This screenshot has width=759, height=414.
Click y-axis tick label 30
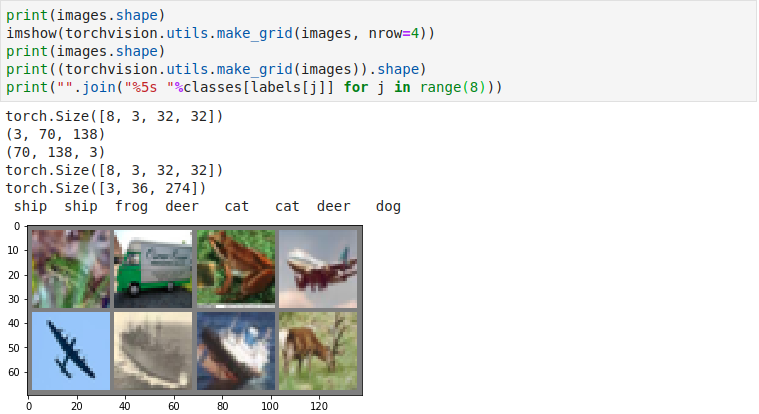14,299
